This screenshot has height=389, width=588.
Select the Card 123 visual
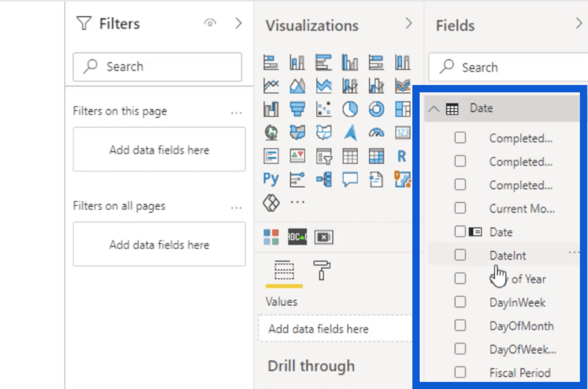pyautogui.click(x=402, y=132)
